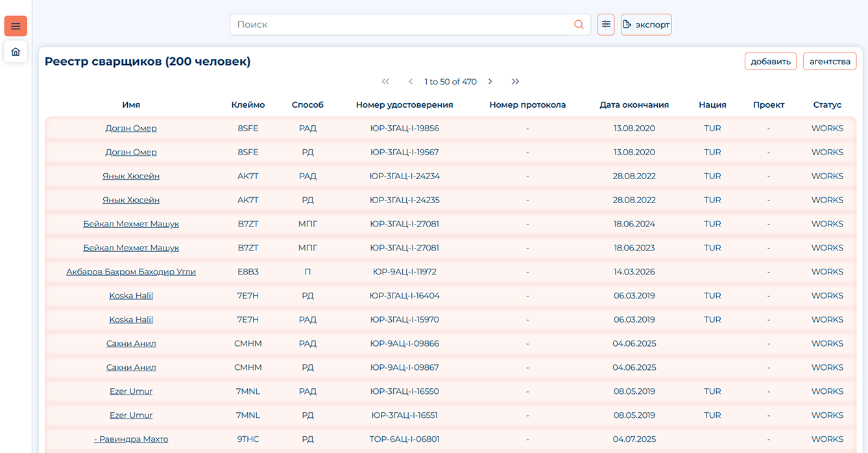This screenshot has width=868, height=453.
Task: Go to the home page icon
Action: 16,52
